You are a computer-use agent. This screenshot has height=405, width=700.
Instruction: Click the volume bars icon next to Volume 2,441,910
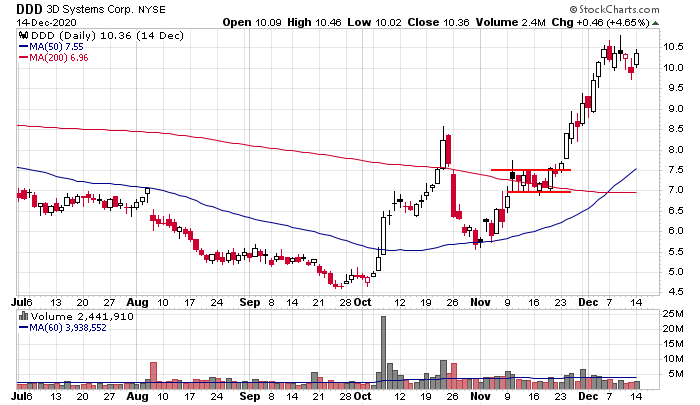(24, 317)
